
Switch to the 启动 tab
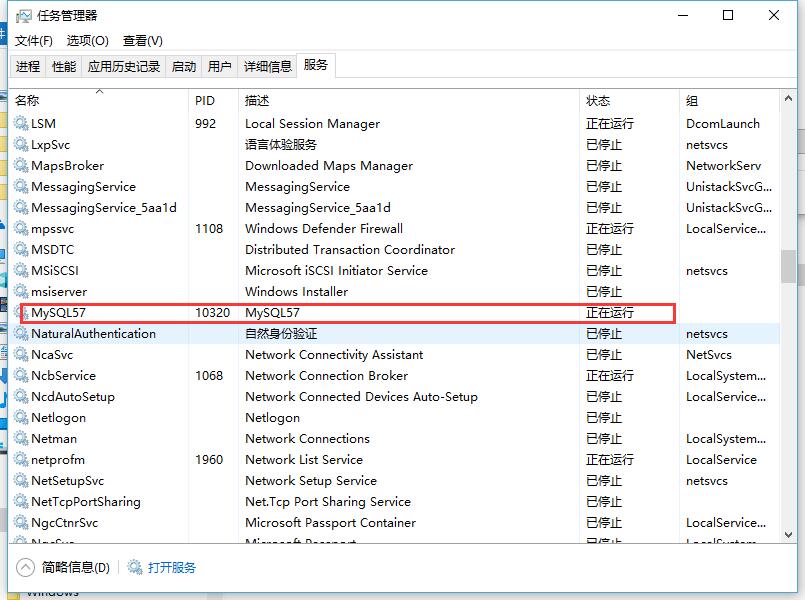click(184, 66)
